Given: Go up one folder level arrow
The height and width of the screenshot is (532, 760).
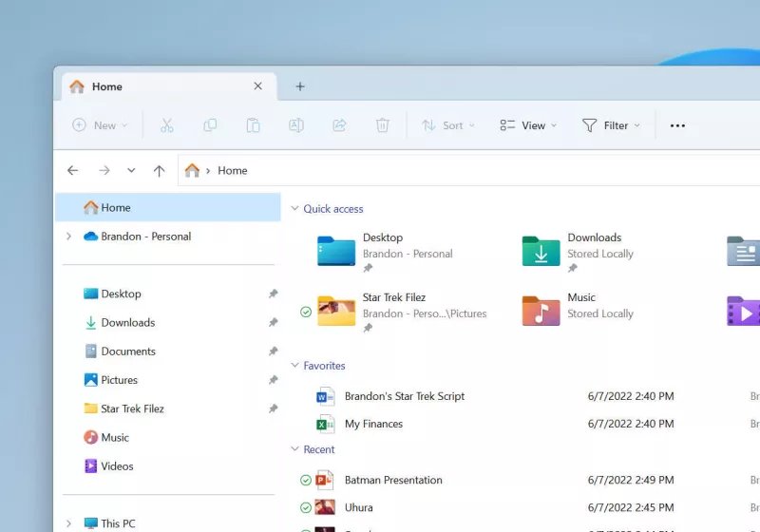Looking at the screenshot, I should [x=159, y=171].
